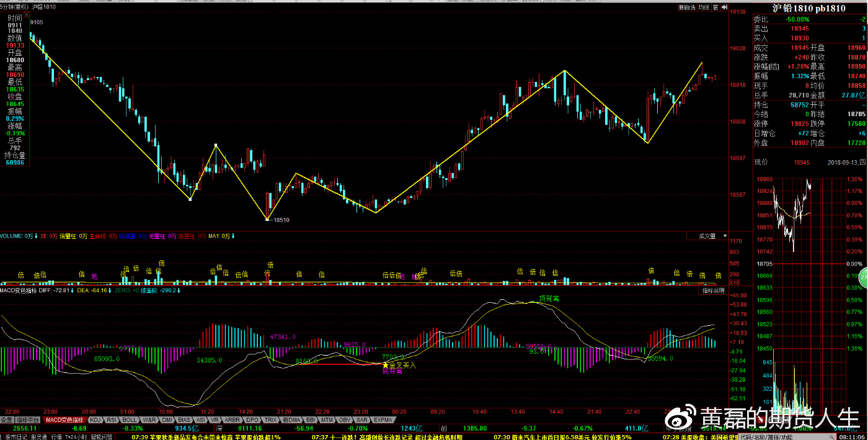Click the 绿面积 value down arrow
This screenshot has height=440, width=868.
coord(179,290)
